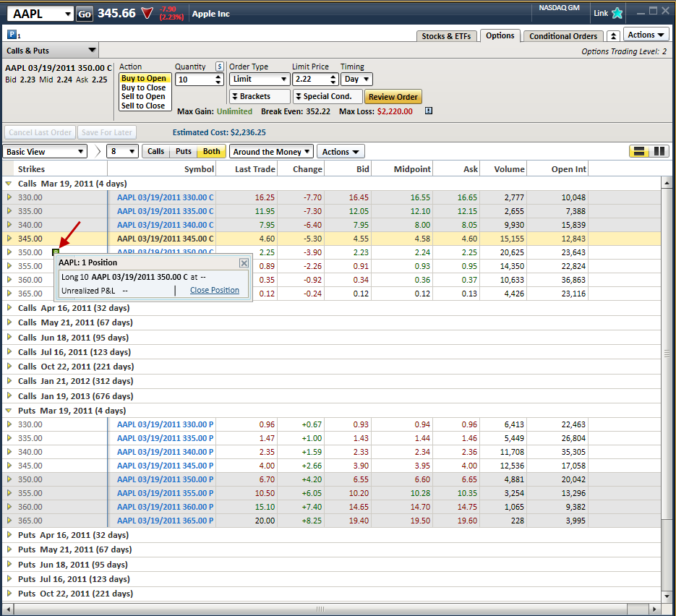
Task: Click the Link star icon
Action: pyautogui.click(x=617, y=13)
